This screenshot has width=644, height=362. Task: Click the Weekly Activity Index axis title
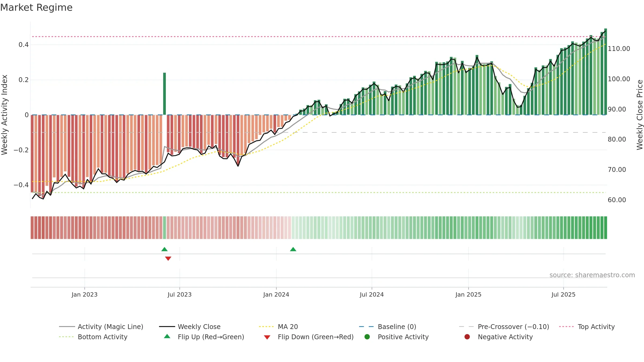(x=5, y=115)
